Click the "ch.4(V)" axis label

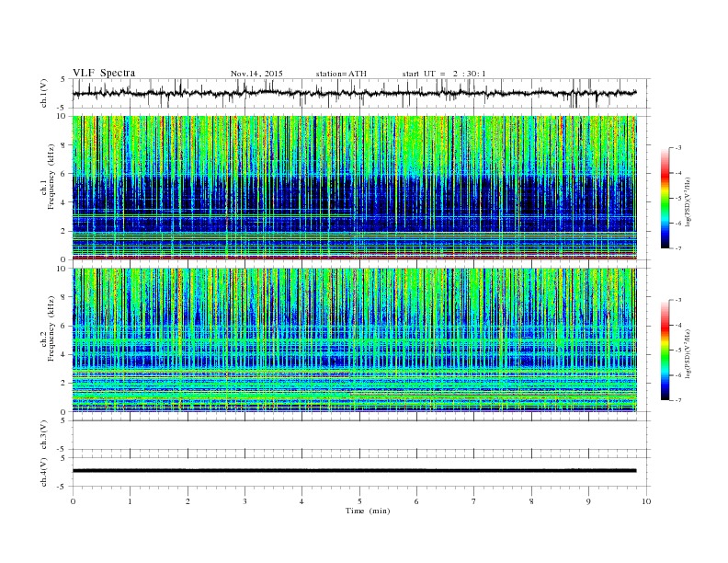click(44, 472)
